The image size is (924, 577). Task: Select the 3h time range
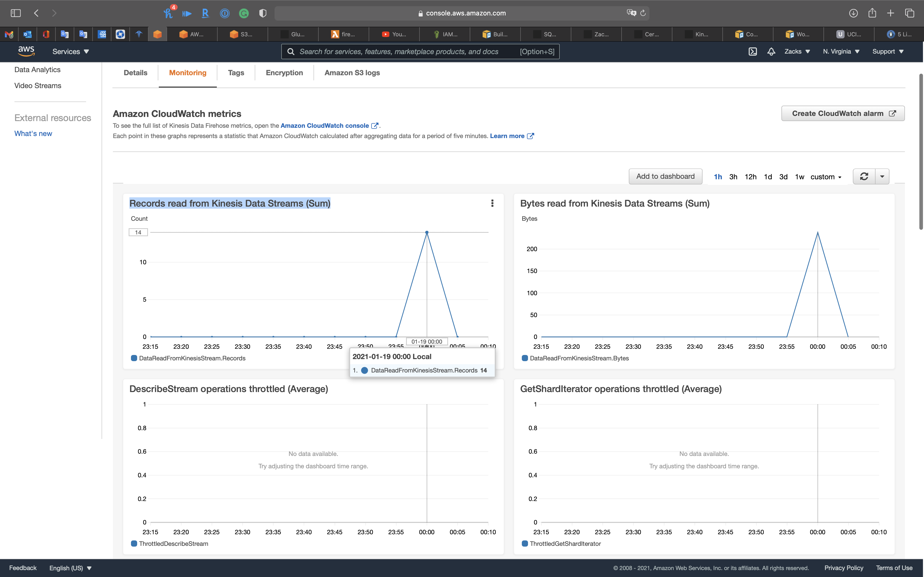733,177
